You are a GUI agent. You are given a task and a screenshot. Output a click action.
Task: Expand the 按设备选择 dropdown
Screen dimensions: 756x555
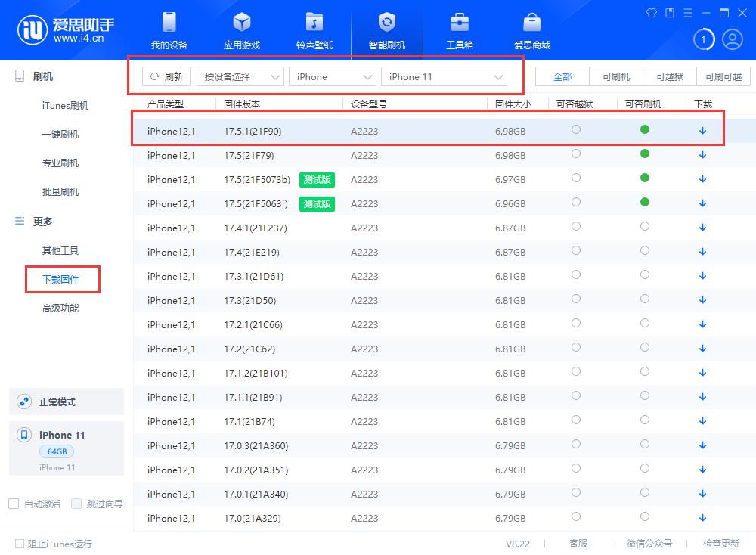(240, 76)
